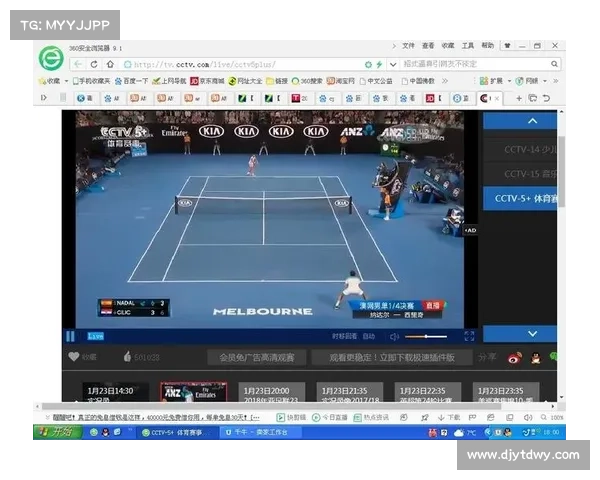
Task: Enter fullscreen mode on the video player
Action: [x=468, y=337]
